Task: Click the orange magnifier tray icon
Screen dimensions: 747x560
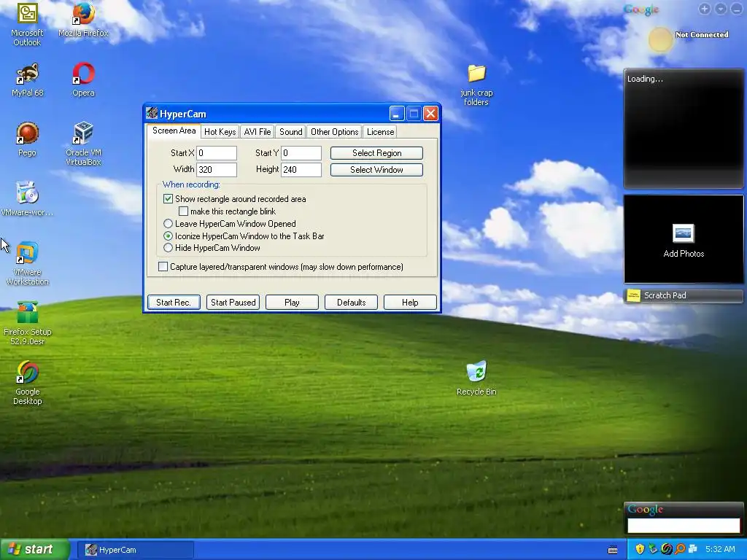Action: click(680, 549)
